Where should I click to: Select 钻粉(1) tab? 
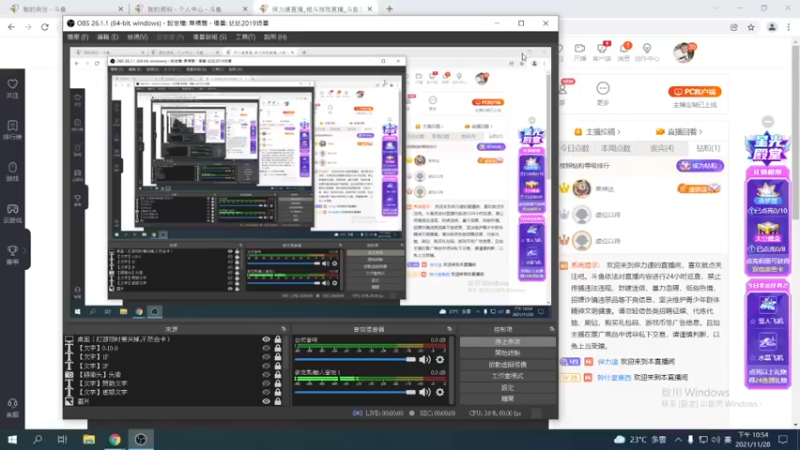click(708, 148)
